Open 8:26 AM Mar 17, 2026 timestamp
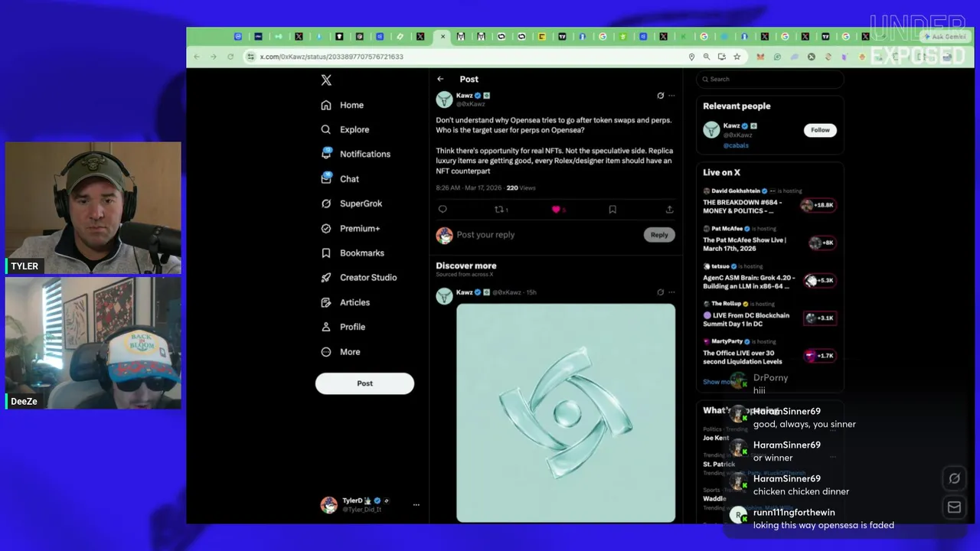 click(x=469, y=187)
